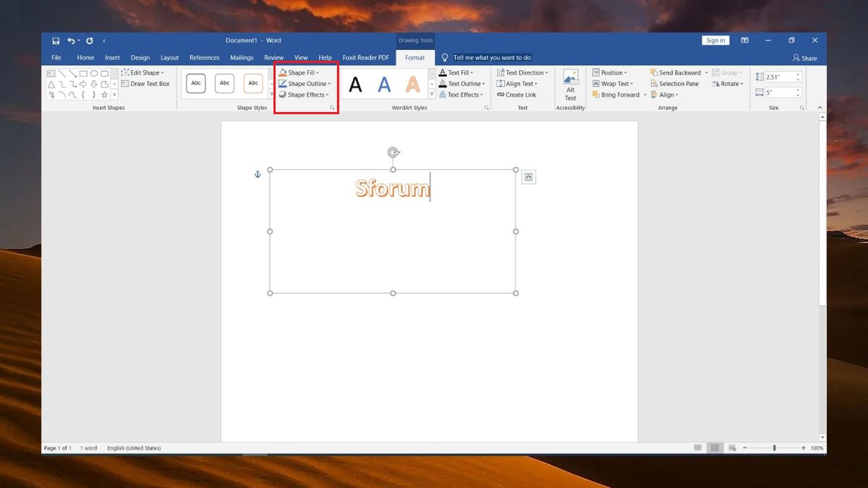Increase shape height with stepper up arrow
This screenshot has height=488, width=868.
[x=799, y=74]
